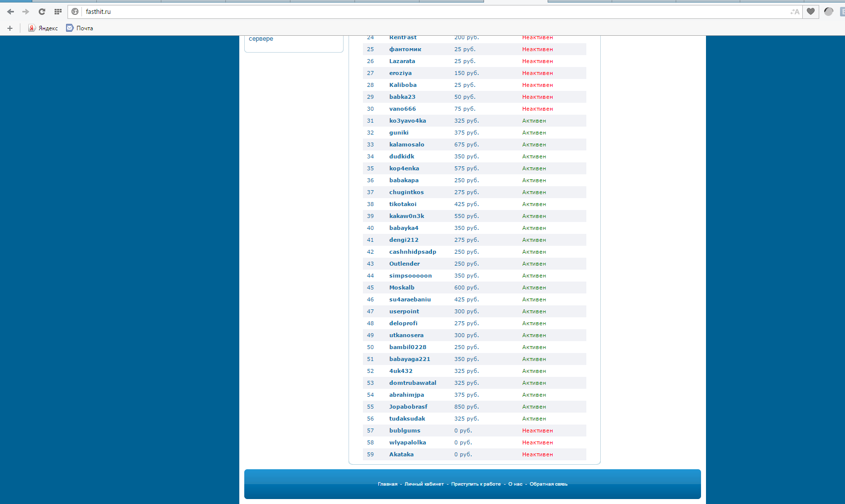Select user Moskalb in the list
Viewport: 845px width, 504px height.
coord(402,288)
